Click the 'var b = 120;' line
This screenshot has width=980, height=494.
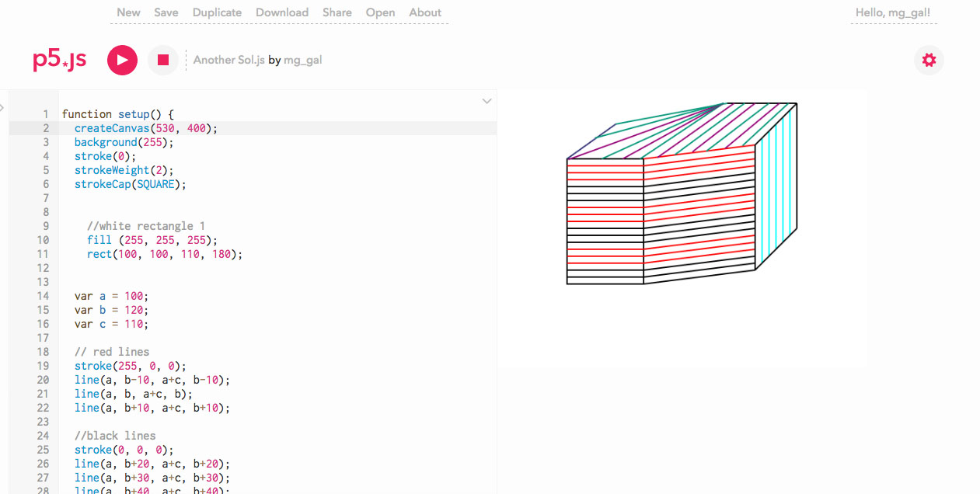[x=111, y=310]
